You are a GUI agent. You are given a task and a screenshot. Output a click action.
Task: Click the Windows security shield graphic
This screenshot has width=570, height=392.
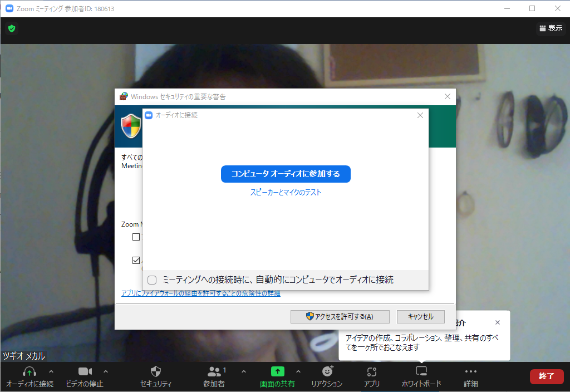(131, 126)
